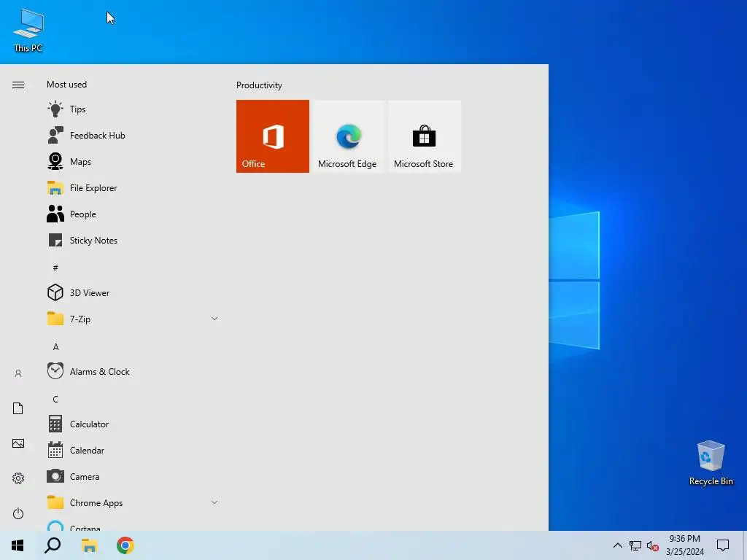
Task: Open the user account icon in Start sidebar
Action: (18, 373)
